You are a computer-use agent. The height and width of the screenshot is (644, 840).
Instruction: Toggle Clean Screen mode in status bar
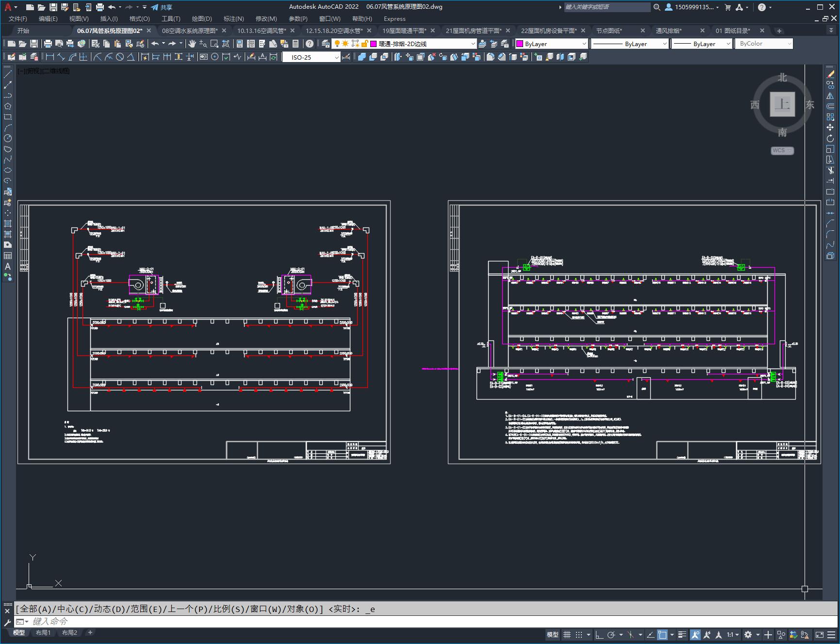819,634
